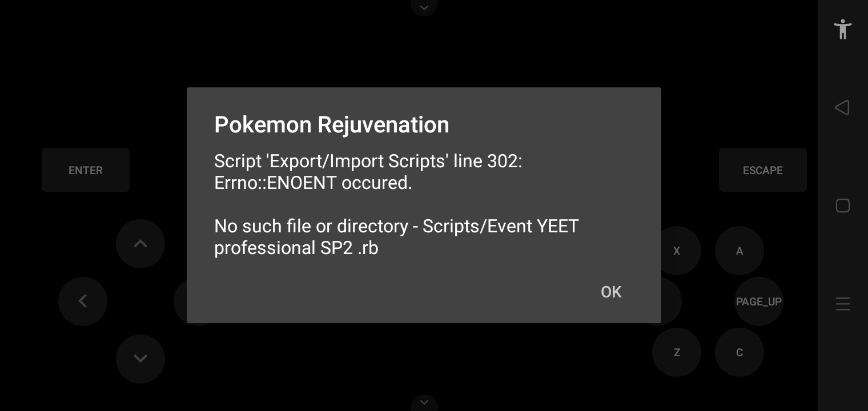The image size is (868, 411).
Task: Tap the left arrow D-pad button
Action: click(x=83, y=301)
